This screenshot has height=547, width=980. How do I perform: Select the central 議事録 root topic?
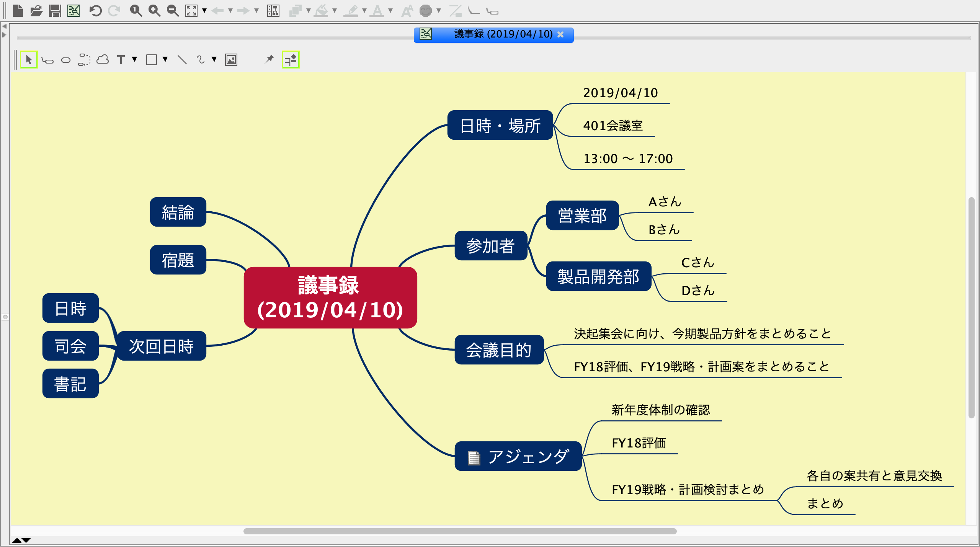(330, 297)
